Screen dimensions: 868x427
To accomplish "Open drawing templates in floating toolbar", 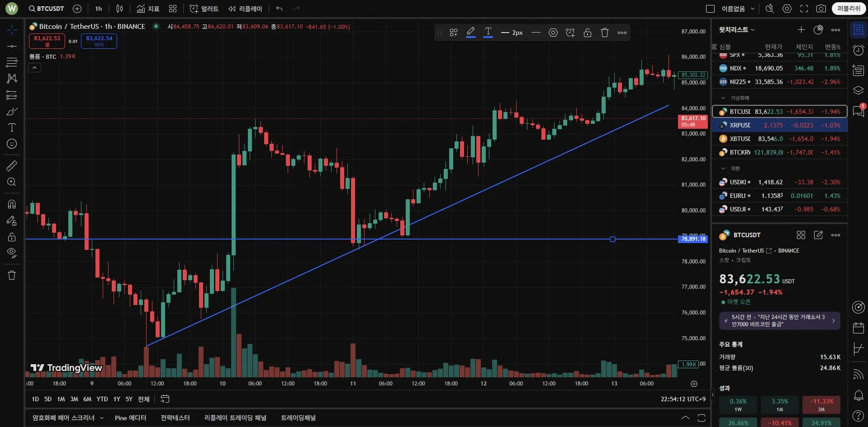I will pyautogui.click(x=454, y=33).
